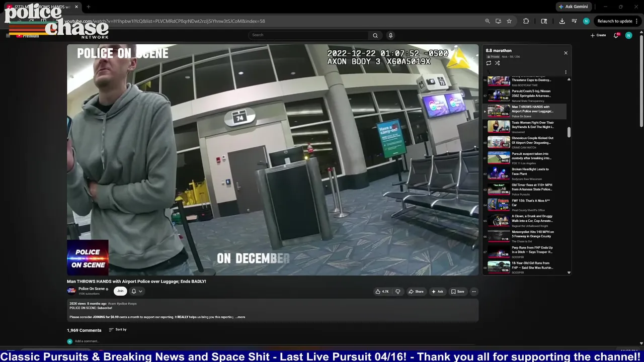
Task: Close the current browser tab
Action: tap(76, 7)
